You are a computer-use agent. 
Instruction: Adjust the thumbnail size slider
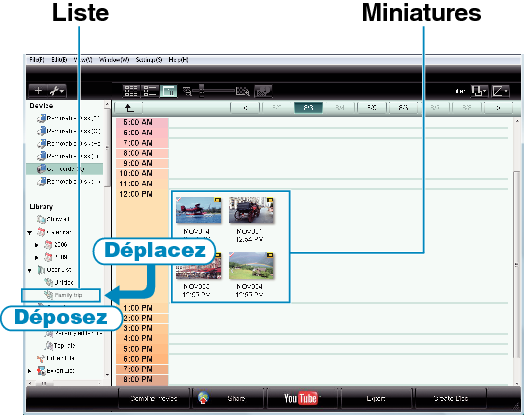202,91
